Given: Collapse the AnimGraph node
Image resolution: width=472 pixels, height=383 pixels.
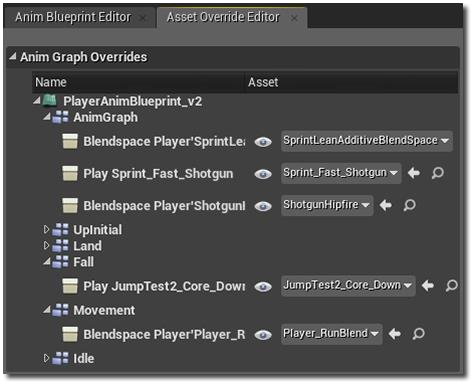Looking at the screenshot, I should 47,116.
